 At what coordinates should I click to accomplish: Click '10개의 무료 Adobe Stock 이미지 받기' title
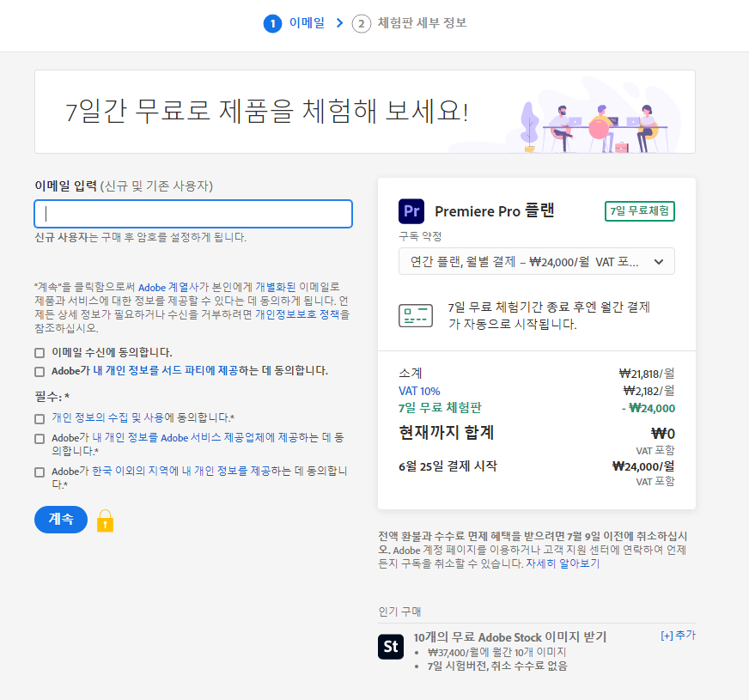pyautogui.click(x=509, y=637)
